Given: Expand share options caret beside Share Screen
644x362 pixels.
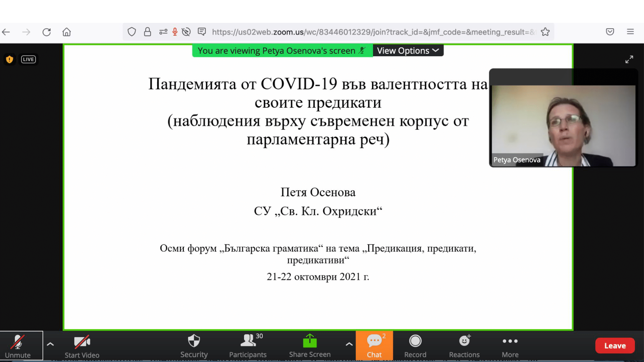Looking at the screenshot, I should 349,344.
